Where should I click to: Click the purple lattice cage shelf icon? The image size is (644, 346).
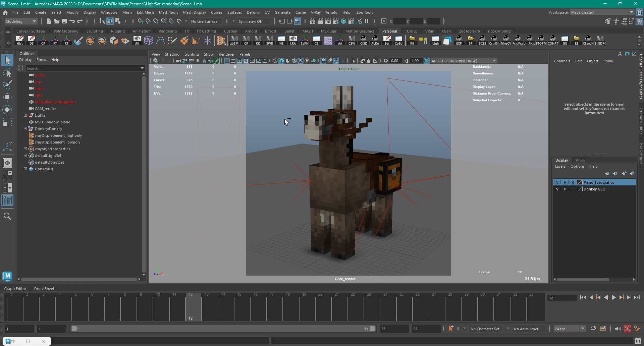point(149,40)
